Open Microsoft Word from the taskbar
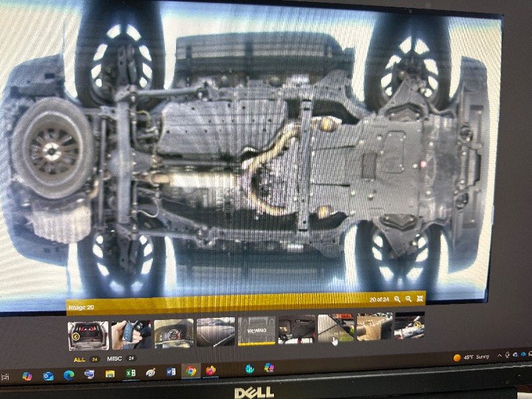 pos(171,372)
